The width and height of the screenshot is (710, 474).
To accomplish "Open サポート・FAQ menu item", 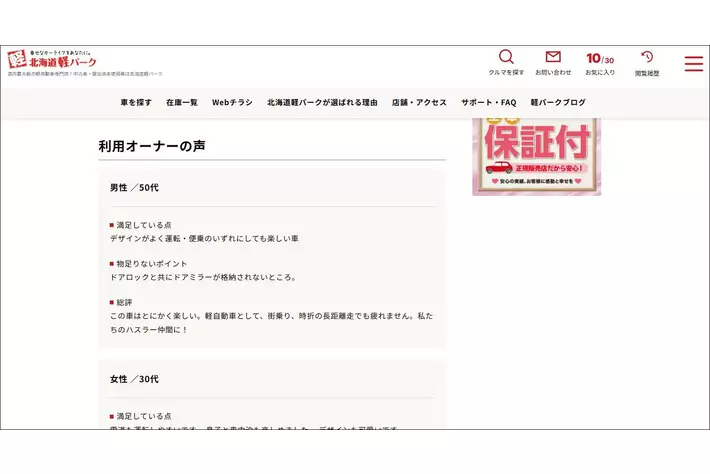I will (488, 102).
